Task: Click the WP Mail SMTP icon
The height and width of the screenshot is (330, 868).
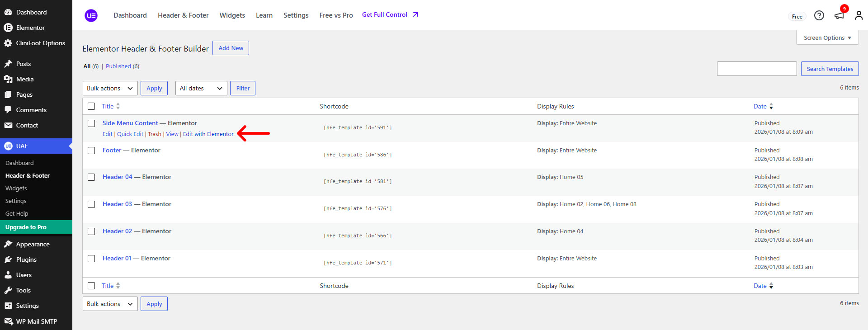Action: click(x=8, y=321)
